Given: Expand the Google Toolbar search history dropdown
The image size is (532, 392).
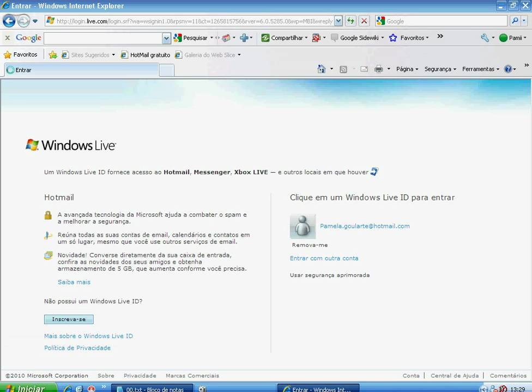Looking at the screenshot, I should tap(166, 38).
